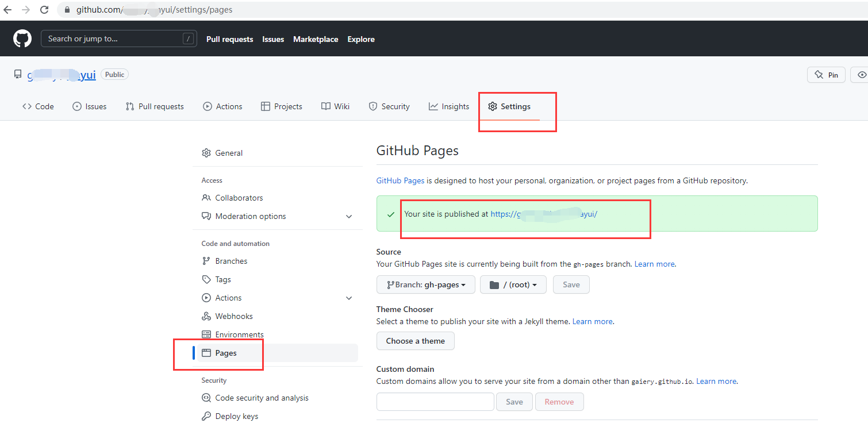The image size is (868, 427).
Task: Click the padlock icon in the address bar
Action: tap(67, 10)
